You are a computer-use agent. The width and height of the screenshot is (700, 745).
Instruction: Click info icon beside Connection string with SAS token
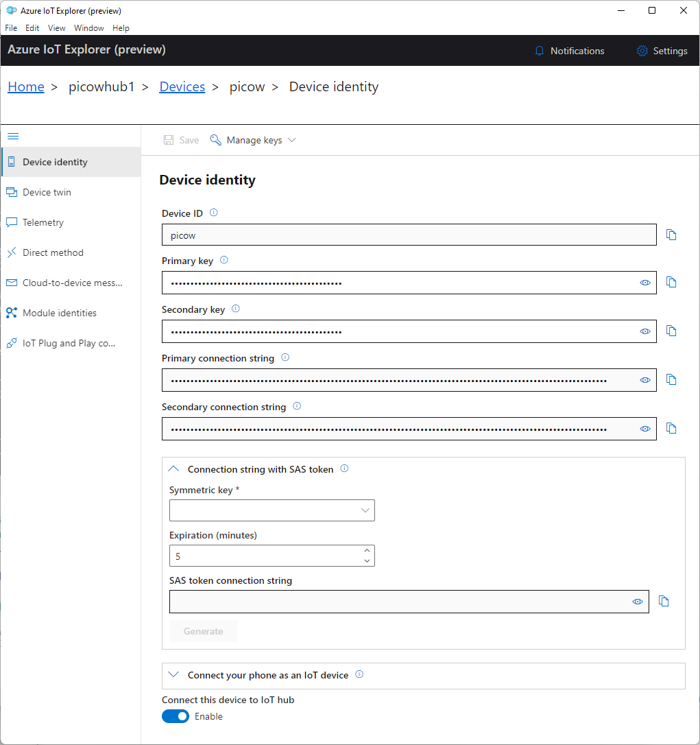[344, 469]
